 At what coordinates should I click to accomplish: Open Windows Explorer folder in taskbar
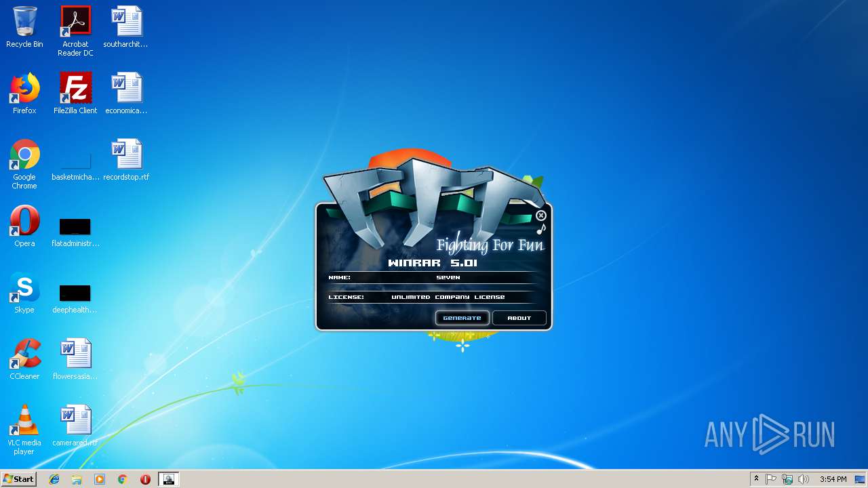(x=77, y=479)
